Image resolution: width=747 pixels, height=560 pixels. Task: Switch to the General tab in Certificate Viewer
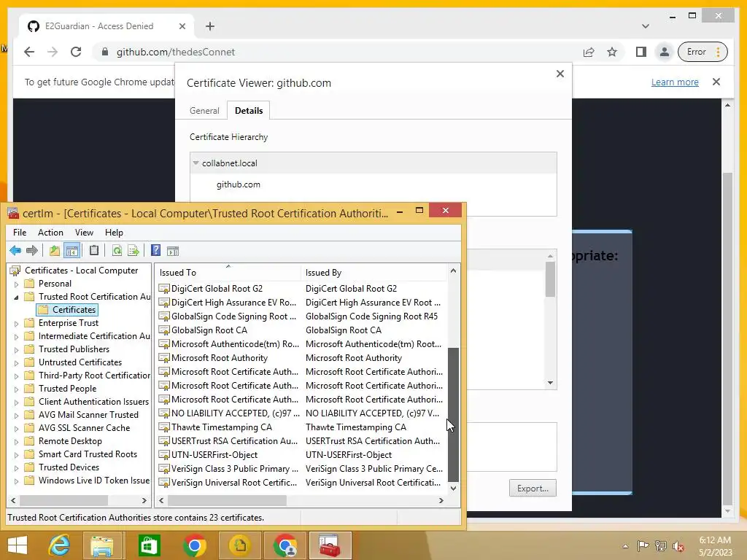pos(204,111)
